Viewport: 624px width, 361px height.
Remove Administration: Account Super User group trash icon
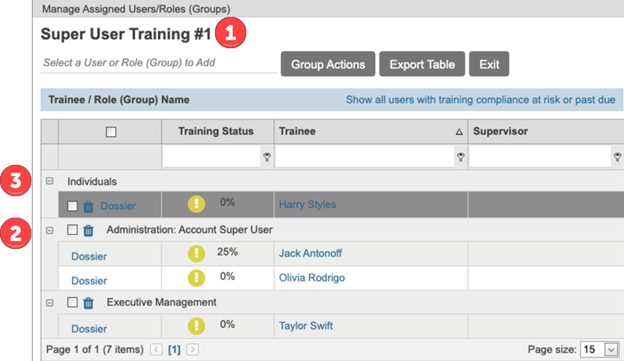pyautogui.click(x=88, y=230)
